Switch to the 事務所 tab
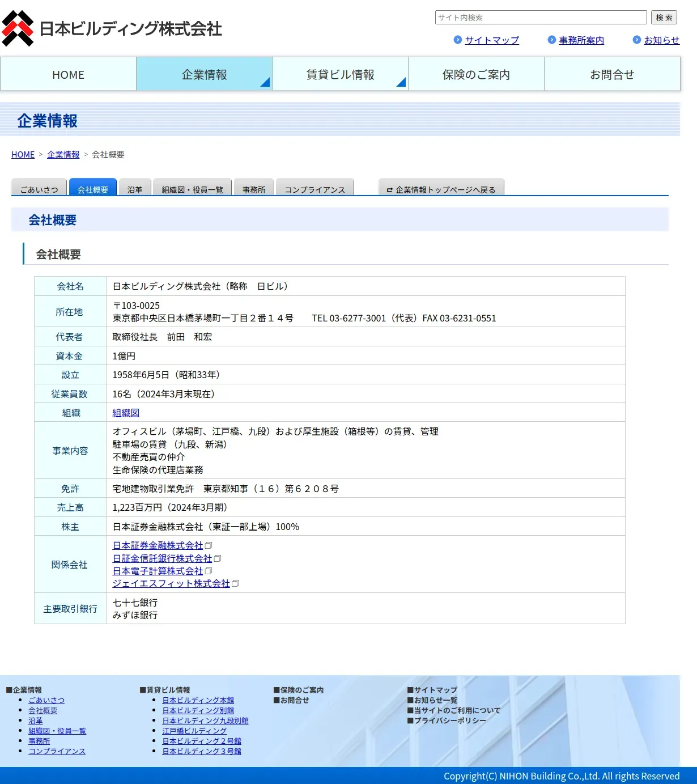This screenshot has height=784, width=697. (254, 188)
